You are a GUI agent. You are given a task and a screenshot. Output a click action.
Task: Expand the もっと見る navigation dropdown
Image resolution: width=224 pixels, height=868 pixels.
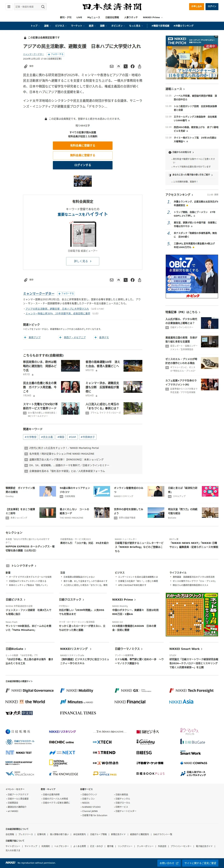point(136,26)
